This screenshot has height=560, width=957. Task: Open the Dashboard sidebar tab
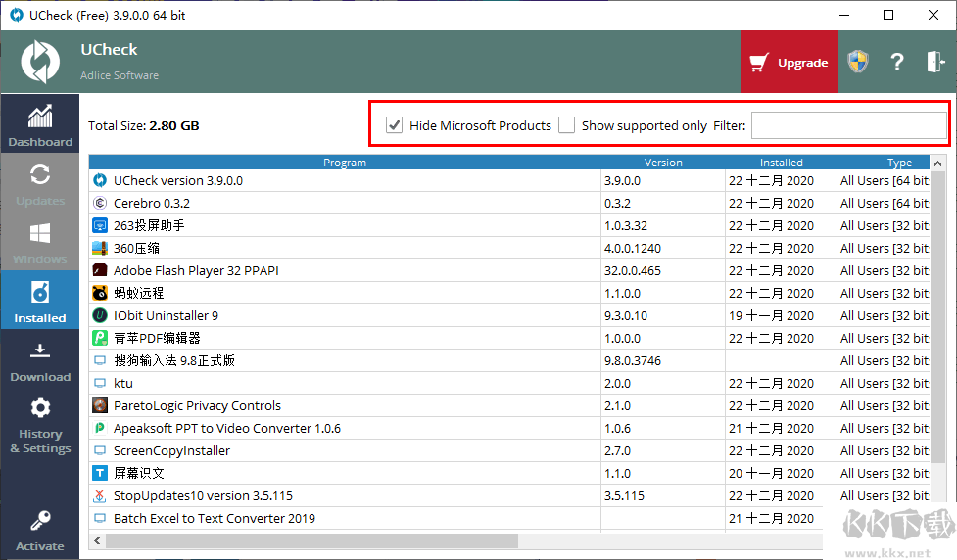(40, 124)
